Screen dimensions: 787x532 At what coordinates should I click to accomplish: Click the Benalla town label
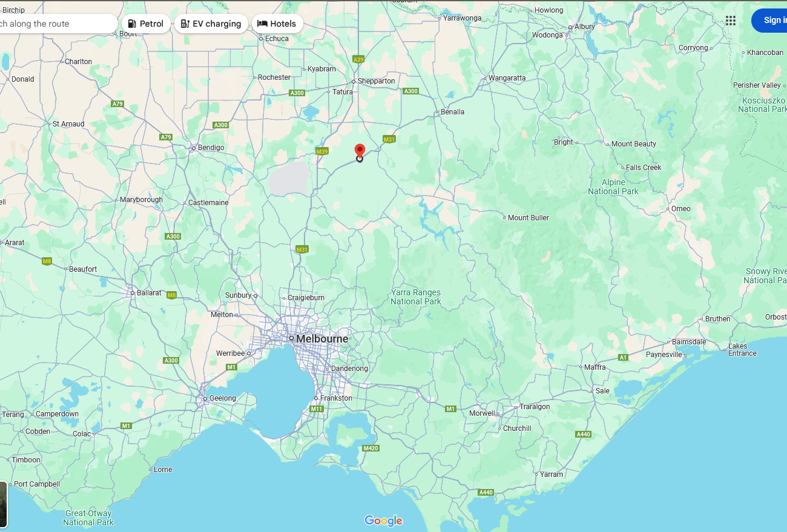point(453,112)
